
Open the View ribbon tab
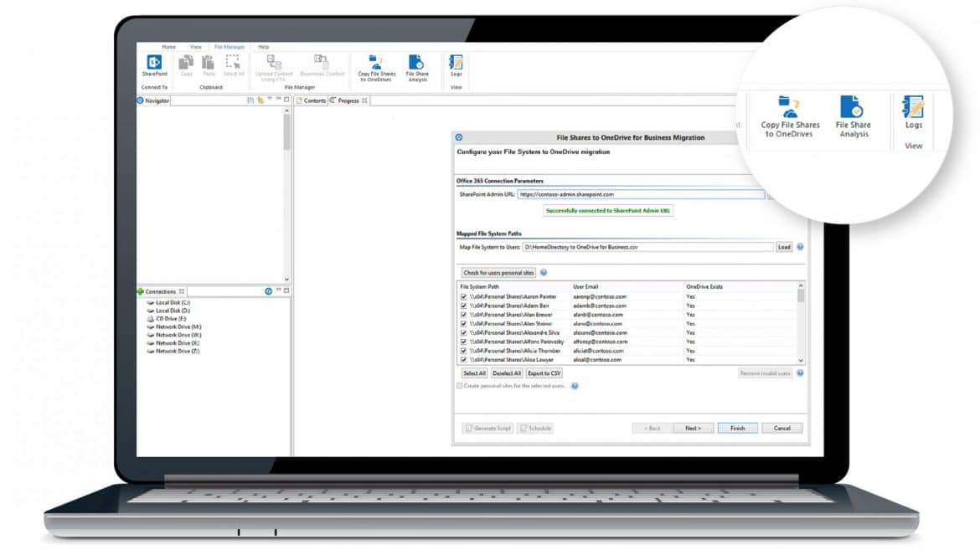tap(196, 47)
